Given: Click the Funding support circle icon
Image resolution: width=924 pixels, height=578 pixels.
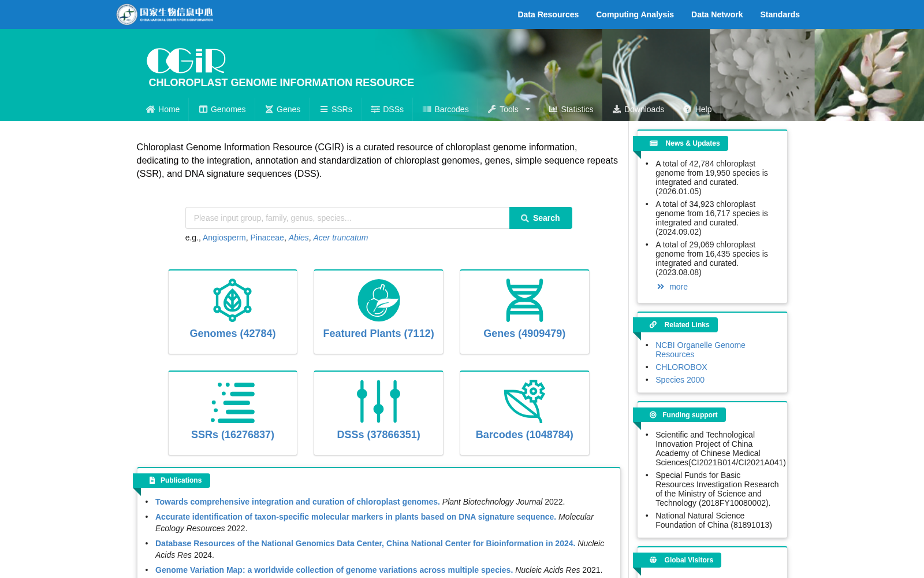Looking at the screenshot, I should pos(653,415).
